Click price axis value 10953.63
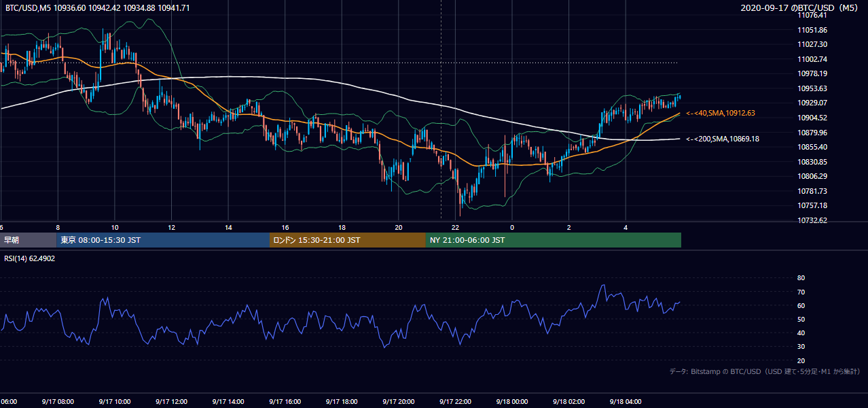 [812, 88]
